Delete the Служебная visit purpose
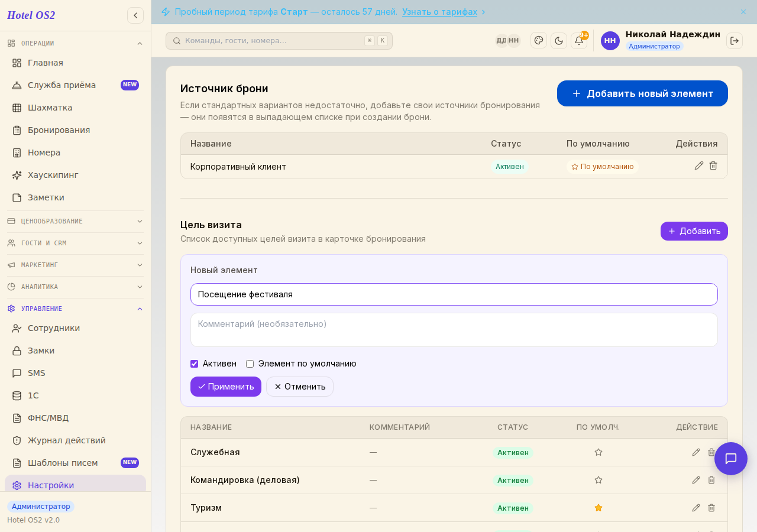Viewport: 757px width, 532px height. (x=711, y=452)
